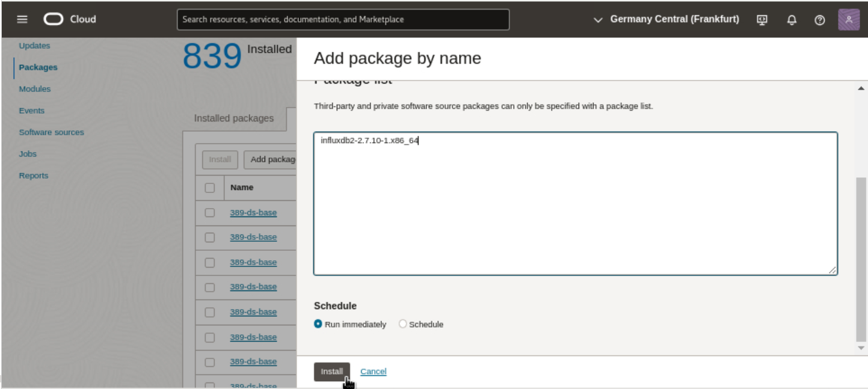Open Reports in the sidebar
Viewport: 868px width, 389px height.
(x=34, y=176)
